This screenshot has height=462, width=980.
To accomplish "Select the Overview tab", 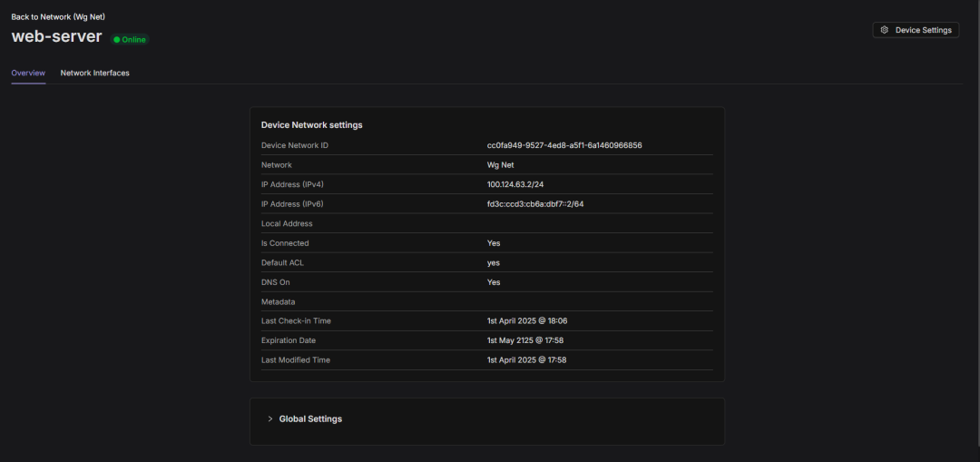I will (x=28, y=73).
